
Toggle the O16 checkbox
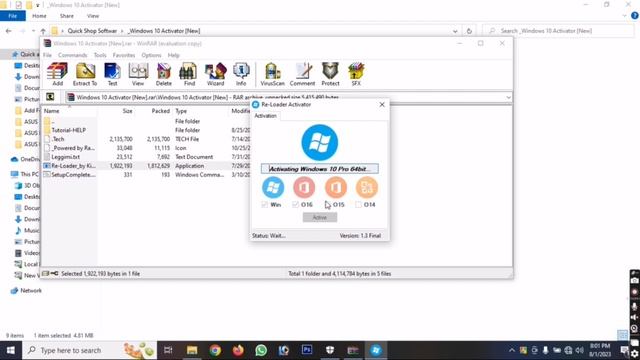[296, 204]
